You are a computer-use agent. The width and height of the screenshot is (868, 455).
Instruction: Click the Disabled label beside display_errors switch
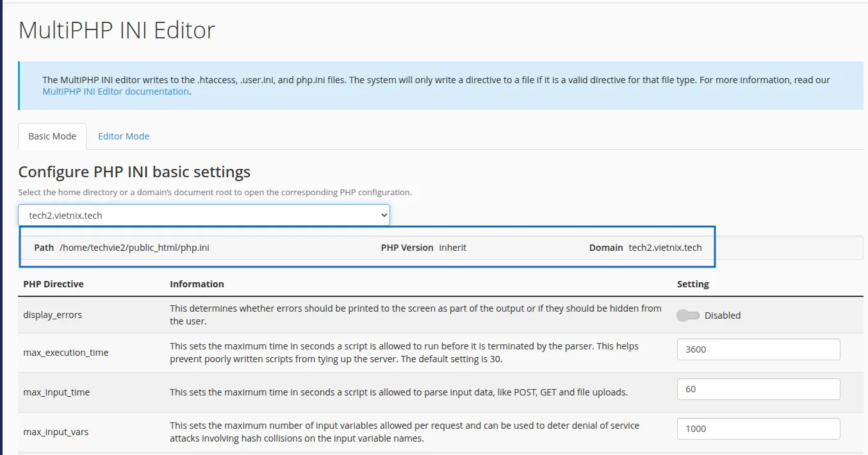click(722, 315)
